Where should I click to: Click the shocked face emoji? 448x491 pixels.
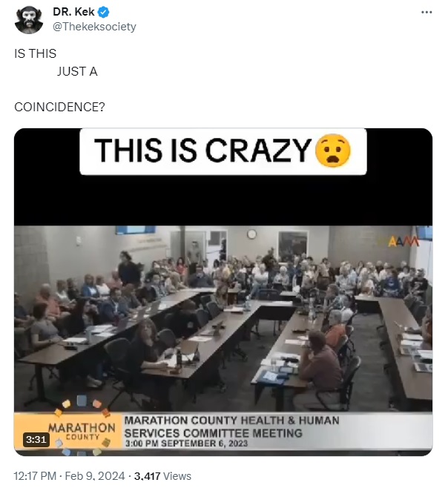[333, 151]
